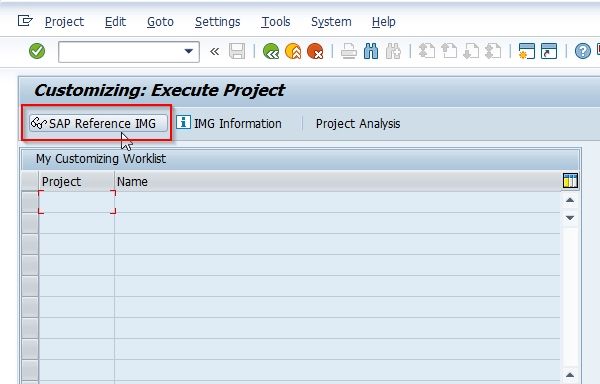This screenshot has height=384, width=600.
Task: Click the Print icon in the toolbar
Action: coord(349,51)
